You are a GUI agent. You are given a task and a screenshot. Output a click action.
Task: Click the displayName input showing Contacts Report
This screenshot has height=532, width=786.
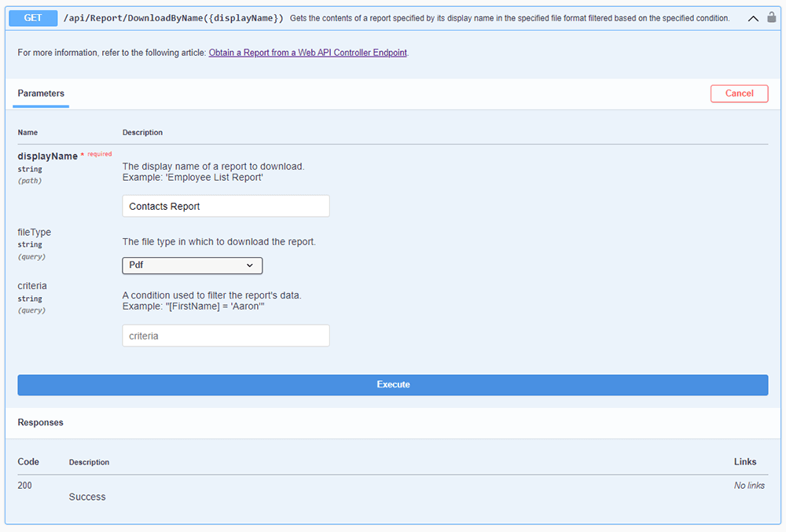(226, 206)
